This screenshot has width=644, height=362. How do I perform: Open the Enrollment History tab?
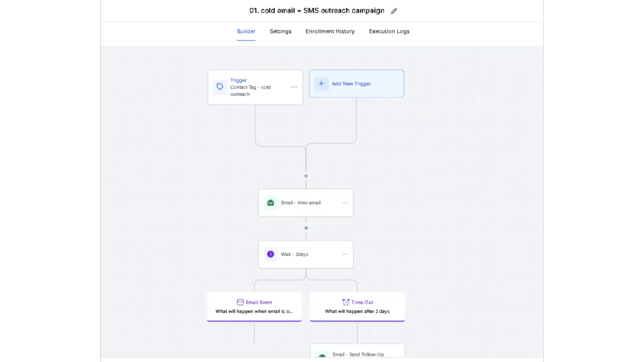330,31
